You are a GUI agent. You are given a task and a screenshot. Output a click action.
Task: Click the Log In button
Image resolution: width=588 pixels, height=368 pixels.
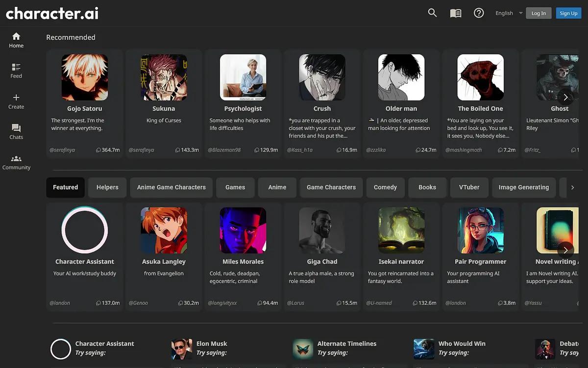pyautogui.click(x=539, y=13)
